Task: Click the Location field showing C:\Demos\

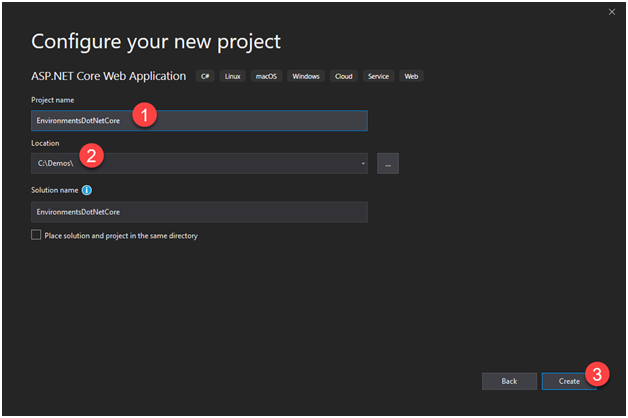Action: (x=190, y=163)
